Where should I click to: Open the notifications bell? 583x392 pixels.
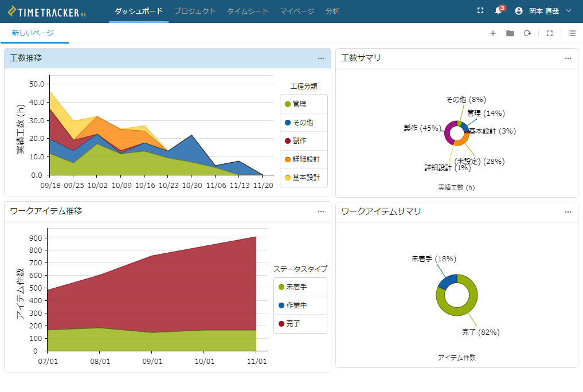click(498, 11)
